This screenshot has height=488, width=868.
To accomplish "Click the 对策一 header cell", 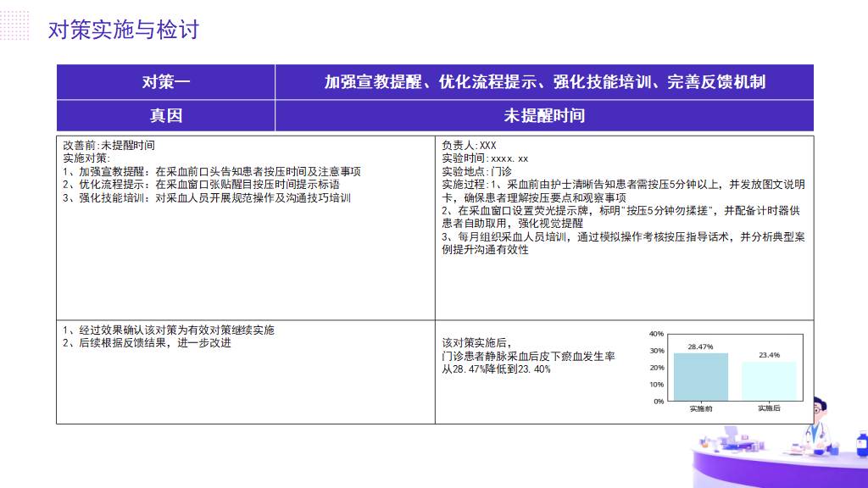I will 166,82.
